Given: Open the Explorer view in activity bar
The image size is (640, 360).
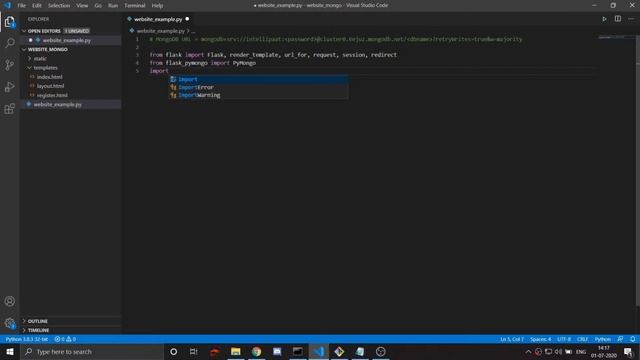Looking at the screenshot, I should [9, 22].
